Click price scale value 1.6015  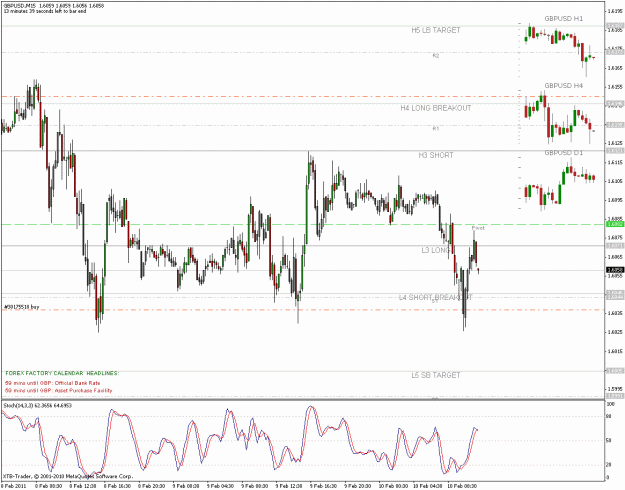(x=615, y=351)
